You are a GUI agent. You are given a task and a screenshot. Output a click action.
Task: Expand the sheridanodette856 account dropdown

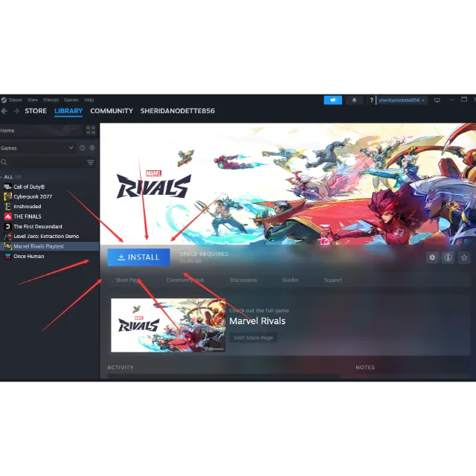[402, 100]
